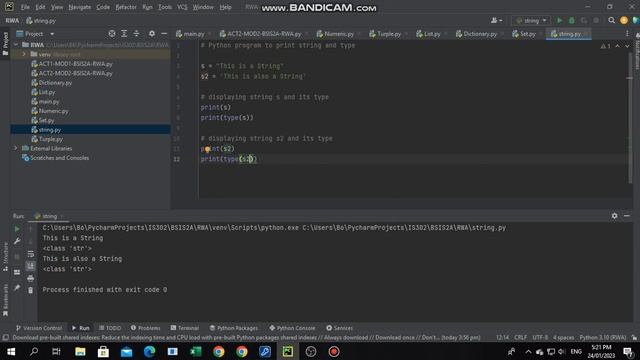
Task: Click the warning indicator in editor corner
Action: 605,46
